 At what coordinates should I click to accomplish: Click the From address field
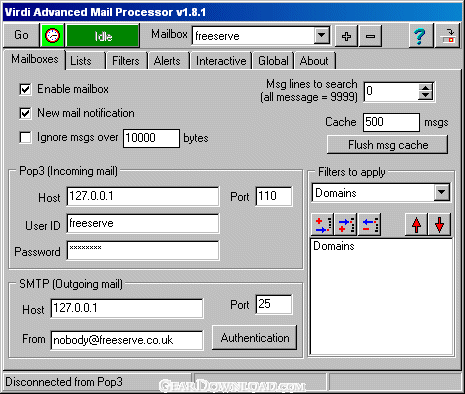coord(127,340)
